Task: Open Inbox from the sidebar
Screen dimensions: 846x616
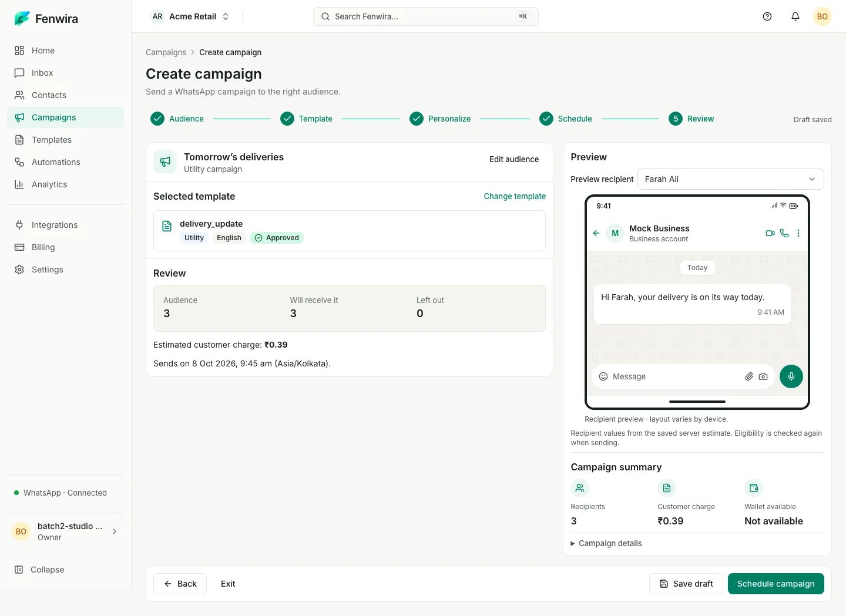Action: pyautogui.click(x=65, y=73)
